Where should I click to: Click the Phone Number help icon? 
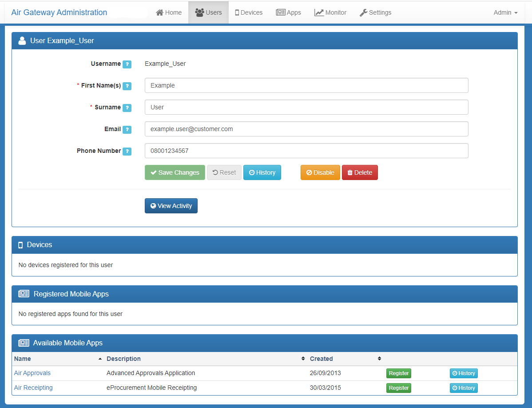pyautogui.click(x=127, y=151)
